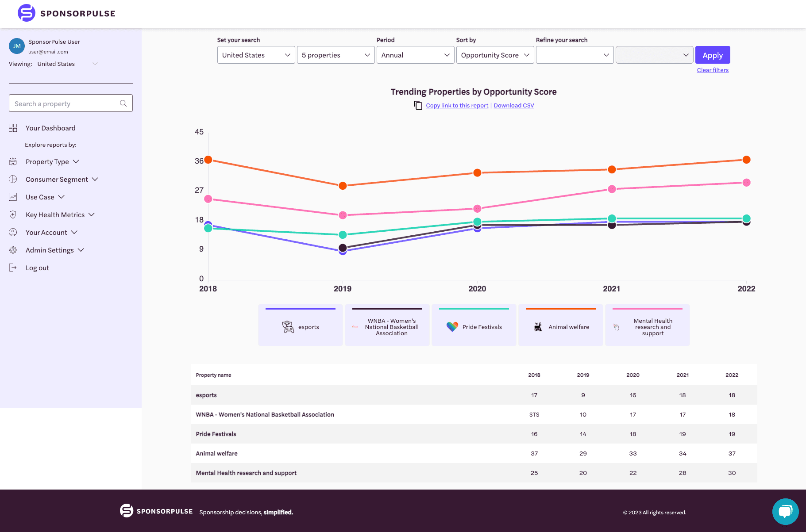The height and width of the screenshot is (532, 806).
Task: Click the search magnifier icon
Action: pyautogui.click(x=123, y=103)
